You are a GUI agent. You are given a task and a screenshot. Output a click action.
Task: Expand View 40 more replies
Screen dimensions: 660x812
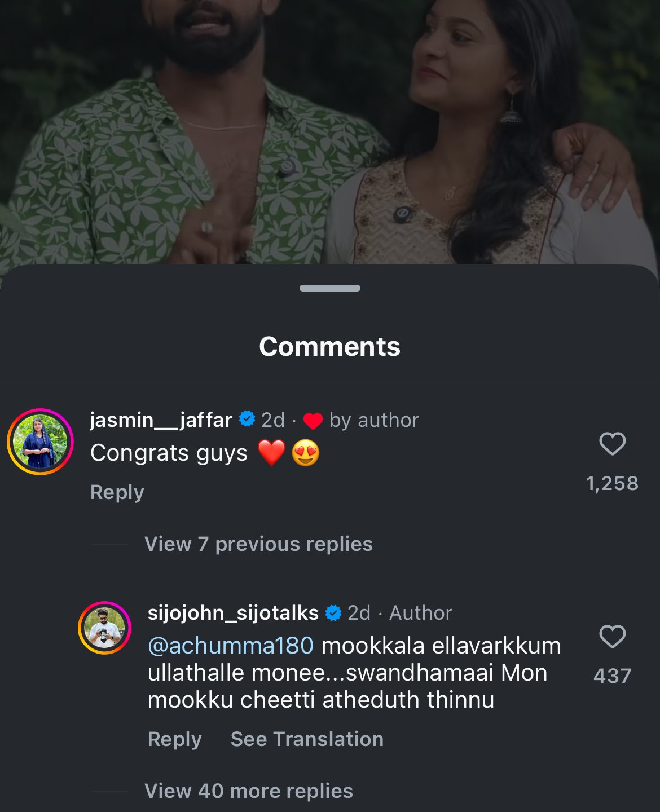coord(248,791)
